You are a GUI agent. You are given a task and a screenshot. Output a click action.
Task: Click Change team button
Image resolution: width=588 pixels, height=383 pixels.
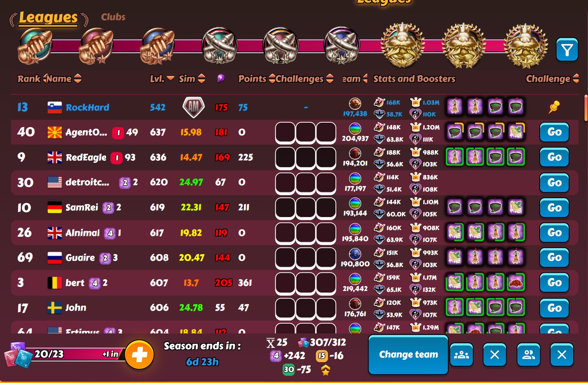(408, 354)
